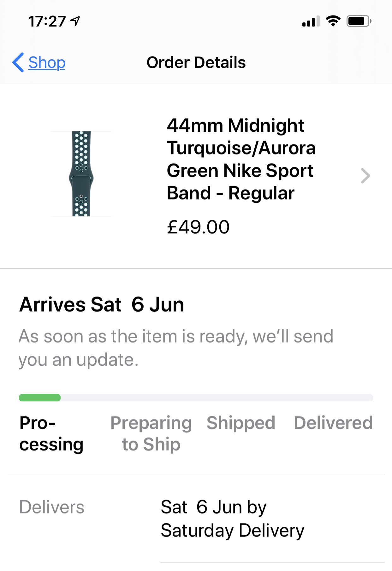Tap the Saturday Delivery date text
392x571 pixels.
click(x=232, y=519)
